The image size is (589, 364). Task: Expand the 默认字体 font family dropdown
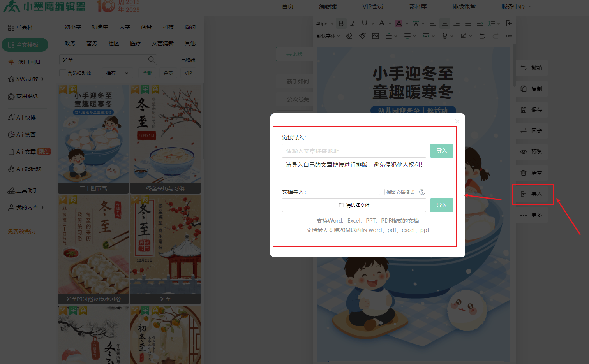click(x=328, y=36)
